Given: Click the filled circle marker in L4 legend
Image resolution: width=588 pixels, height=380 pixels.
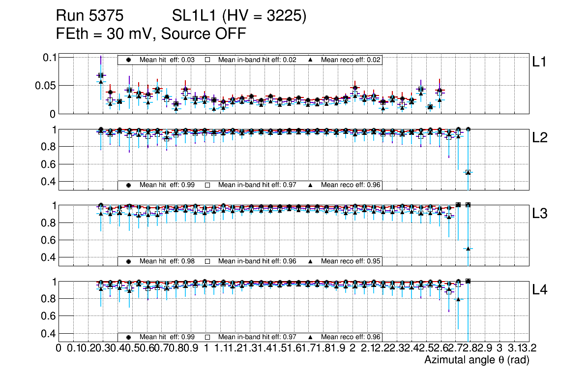Looking at the screenshot, I should (129, 337).
